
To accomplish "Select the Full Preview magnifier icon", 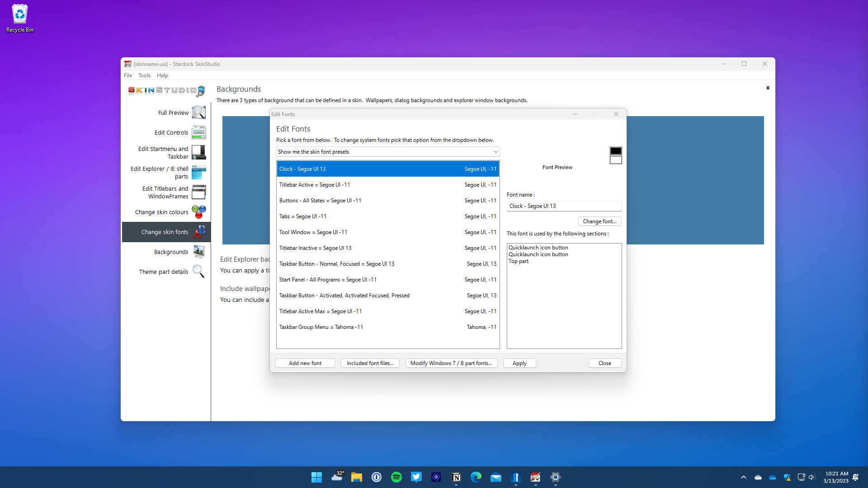I will 198,112.
